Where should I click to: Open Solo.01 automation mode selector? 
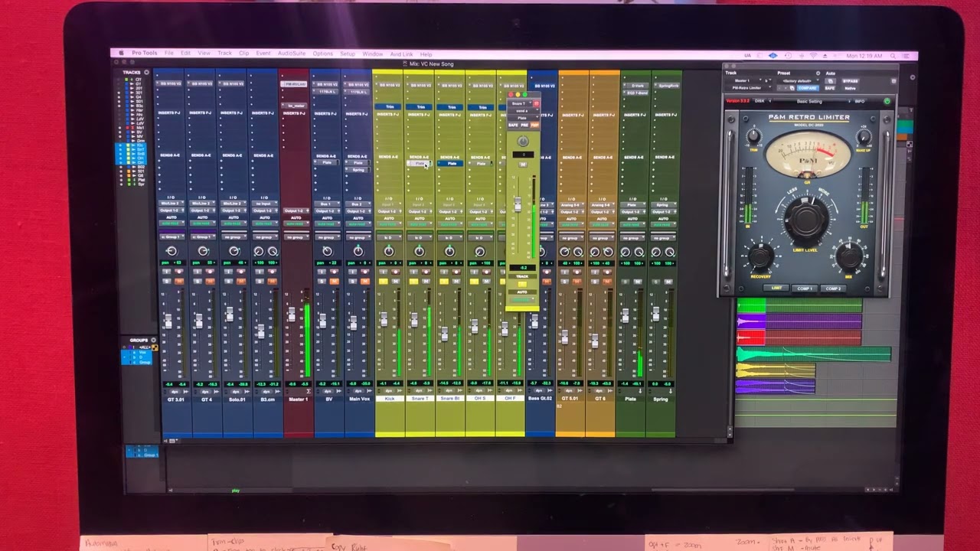coord(234,224)
